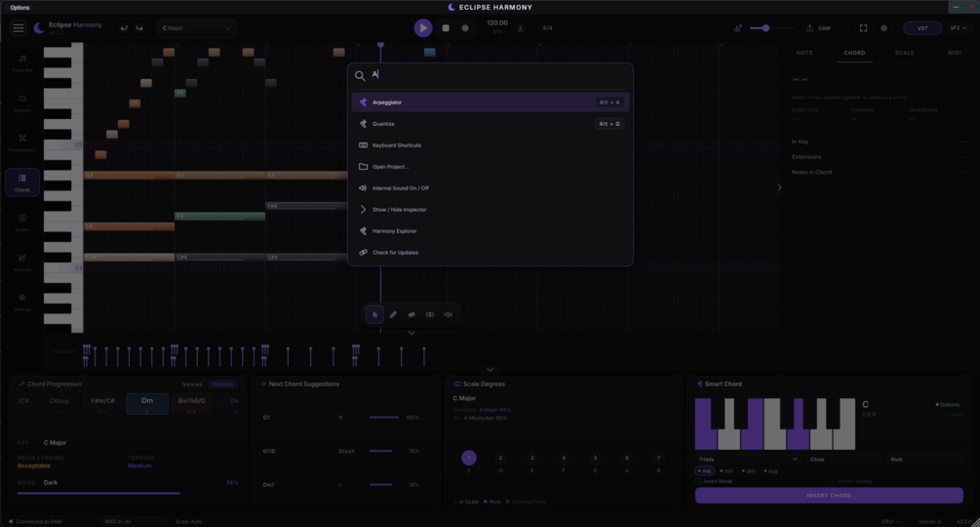The height and width of the screenshot is (527, 980).
Task: Select the Dm chord in progression
Action: 147,404
